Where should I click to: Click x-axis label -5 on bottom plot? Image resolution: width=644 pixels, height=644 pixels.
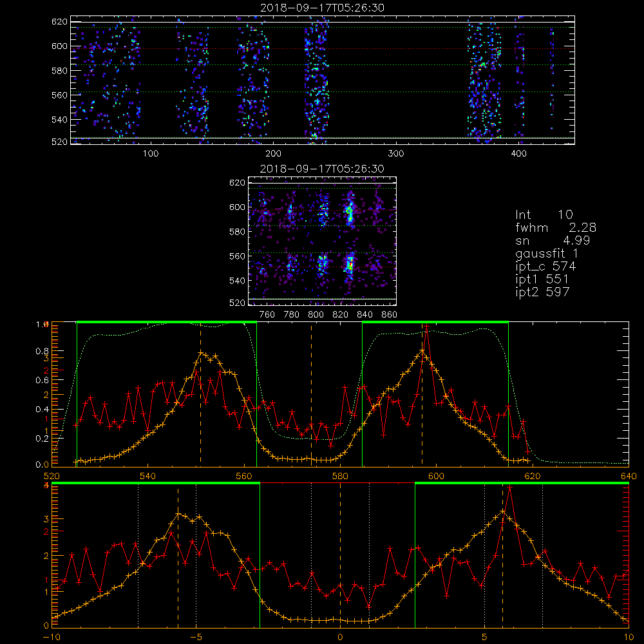196,637
